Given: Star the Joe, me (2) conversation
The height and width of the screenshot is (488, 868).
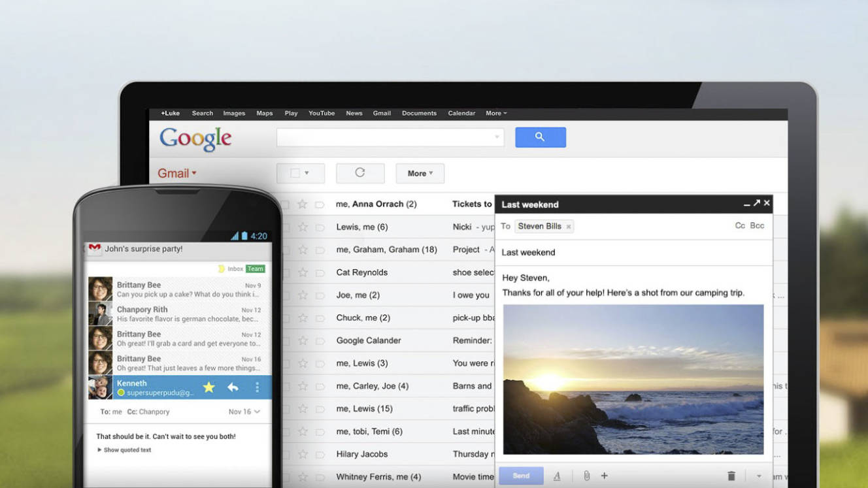Looking at the screenshot, I should (302, 295).
